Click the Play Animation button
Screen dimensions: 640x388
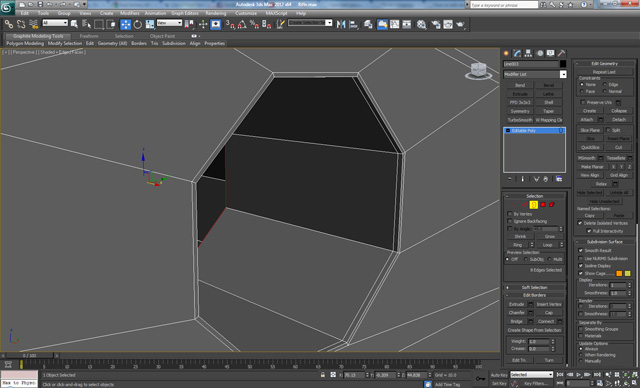point(578,375)
